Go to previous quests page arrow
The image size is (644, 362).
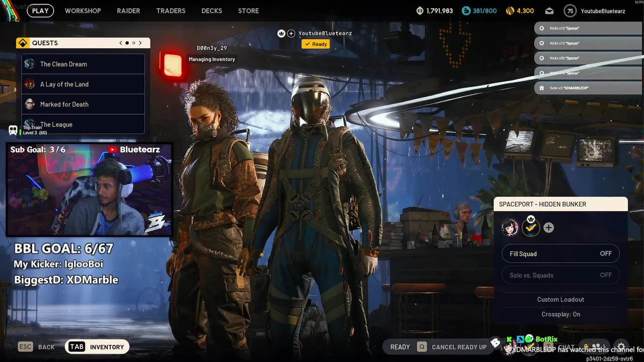pyautogui.click(x=121, y=43)
